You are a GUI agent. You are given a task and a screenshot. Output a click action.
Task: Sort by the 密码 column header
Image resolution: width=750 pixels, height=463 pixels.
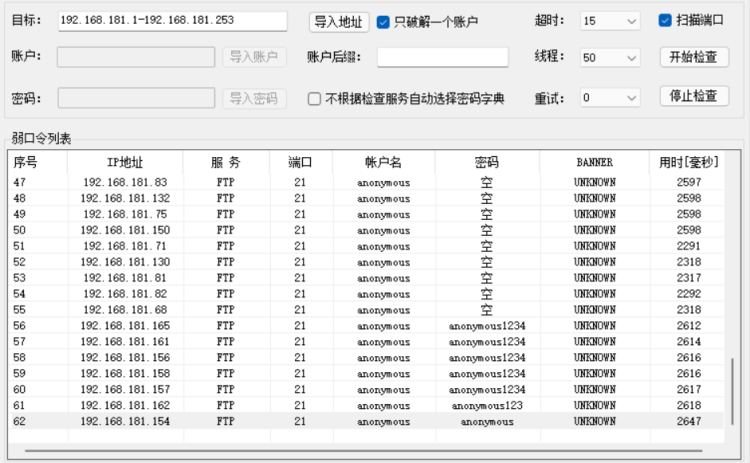coord(487,162)
